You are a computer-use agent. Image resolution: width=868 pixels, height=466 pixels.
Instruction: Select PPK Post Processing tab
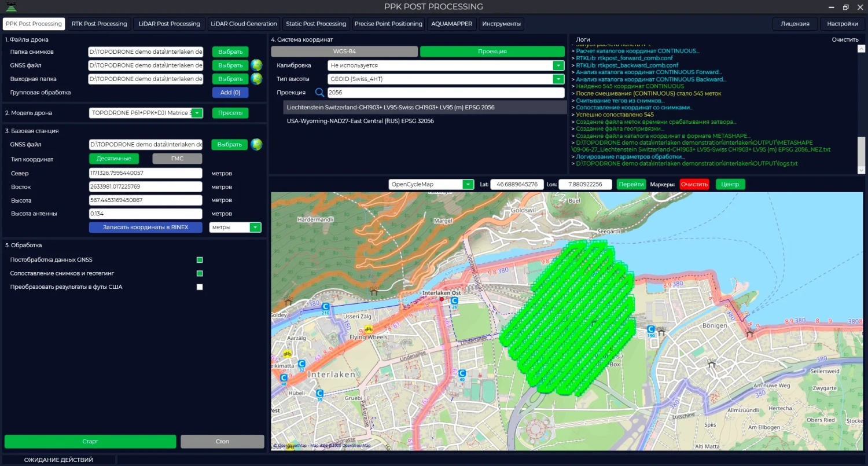pos(34,24)
